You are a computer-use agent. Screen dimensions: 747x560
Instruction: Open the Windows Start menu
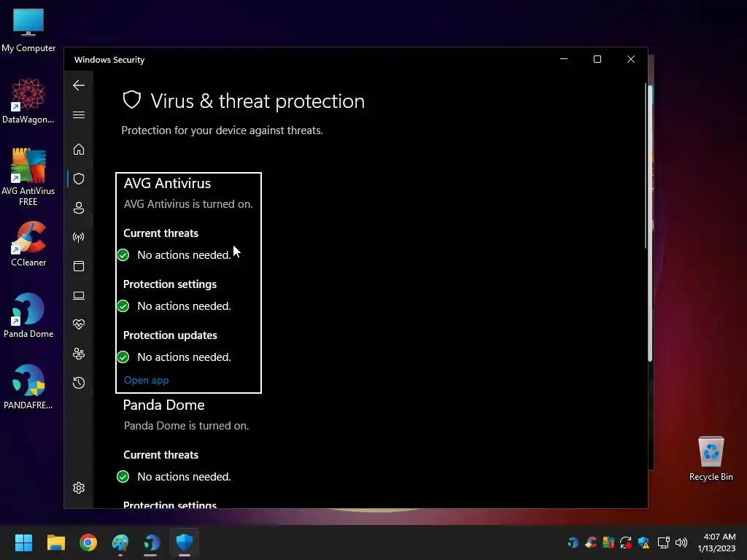pyautogui.click(x=23, y=542)
